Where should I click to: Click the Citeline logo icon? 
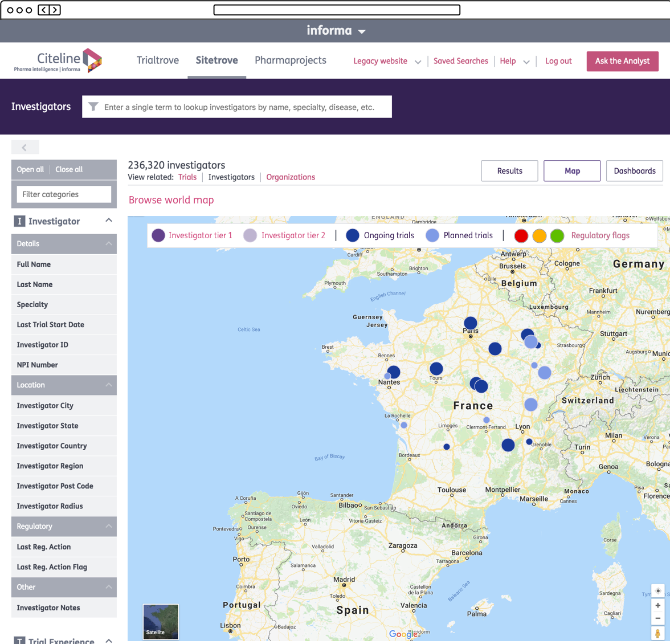[92, 60]
